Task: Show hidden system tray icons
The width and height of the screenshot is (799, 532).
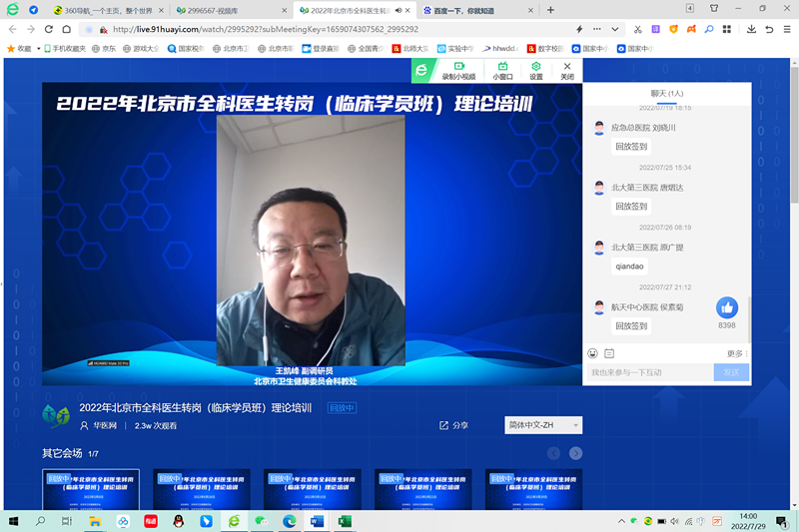Action: pyautogui.click(x=621, y=521)
